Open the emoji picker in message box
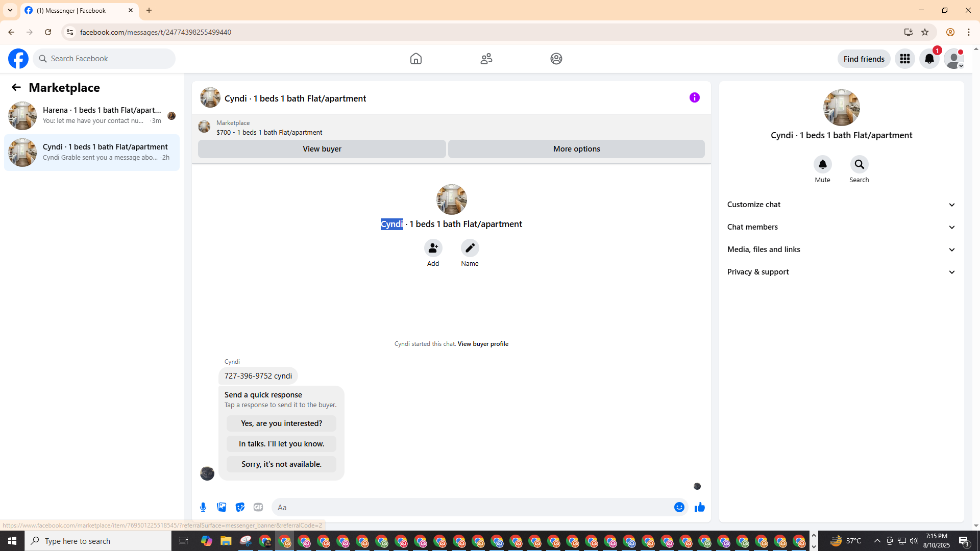Image resolution: width=980 pixels, height=551 pixels. point(679,507)
